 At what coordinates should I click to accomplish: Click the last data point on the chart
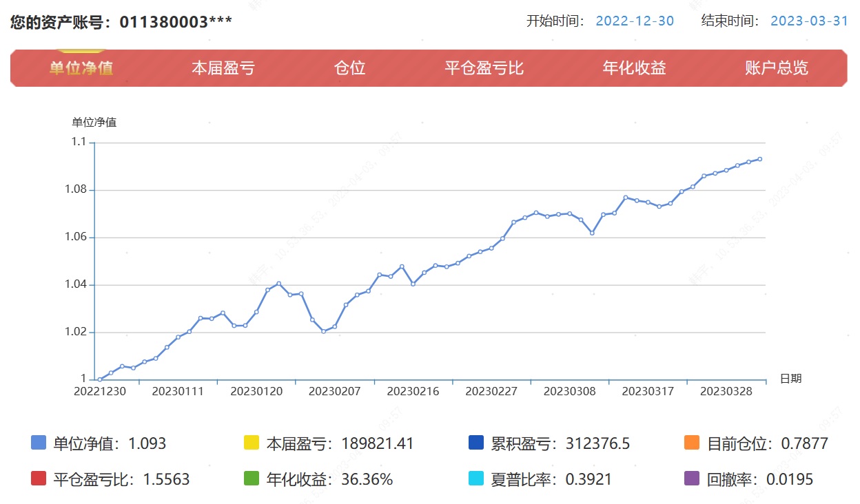[x=759, y=159]
